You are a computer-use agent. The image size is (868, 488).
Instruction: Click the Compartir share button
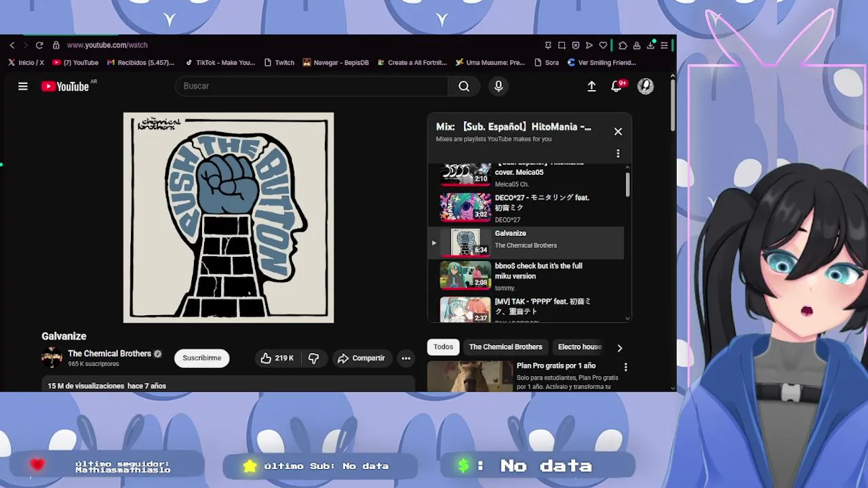pos(361,358)
